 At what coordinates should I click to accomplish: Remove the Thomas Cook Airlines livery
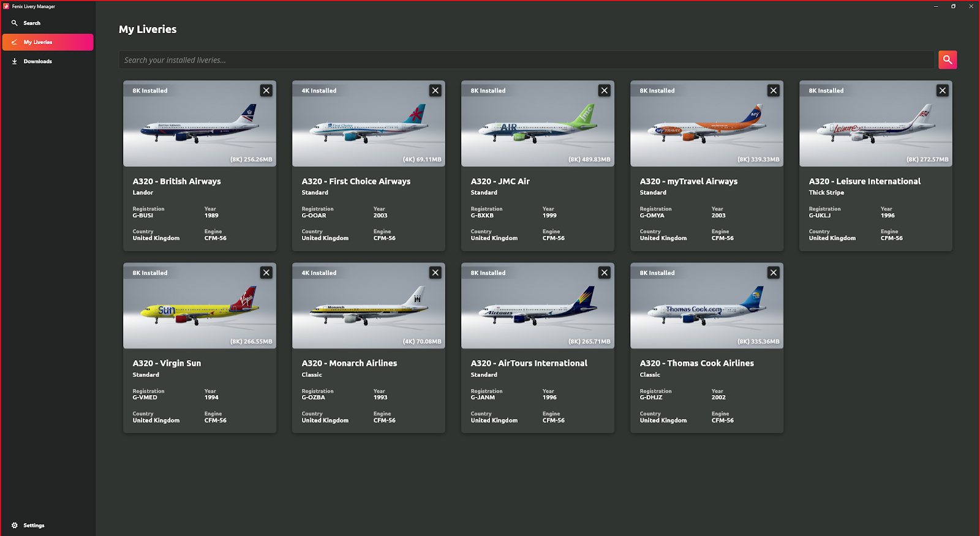[x=774, y=273]
